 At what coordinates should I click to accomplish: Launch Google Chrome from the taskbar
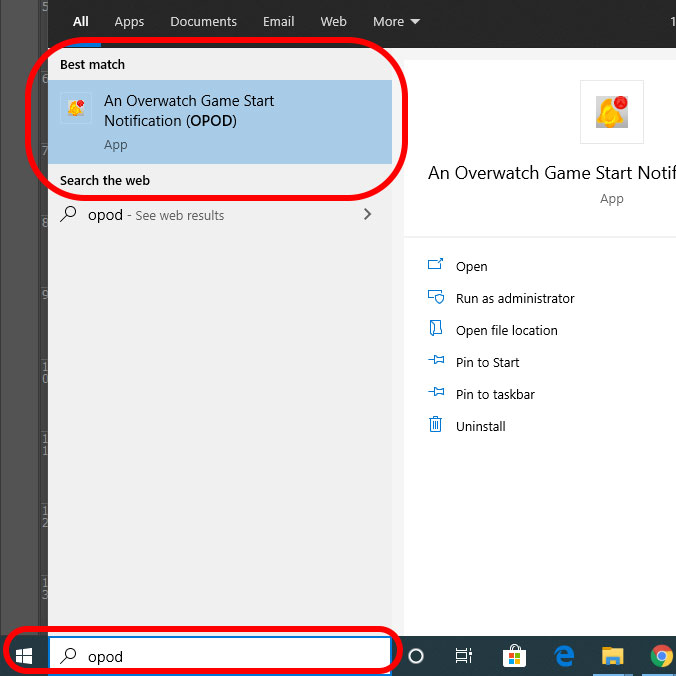(662, 656)
